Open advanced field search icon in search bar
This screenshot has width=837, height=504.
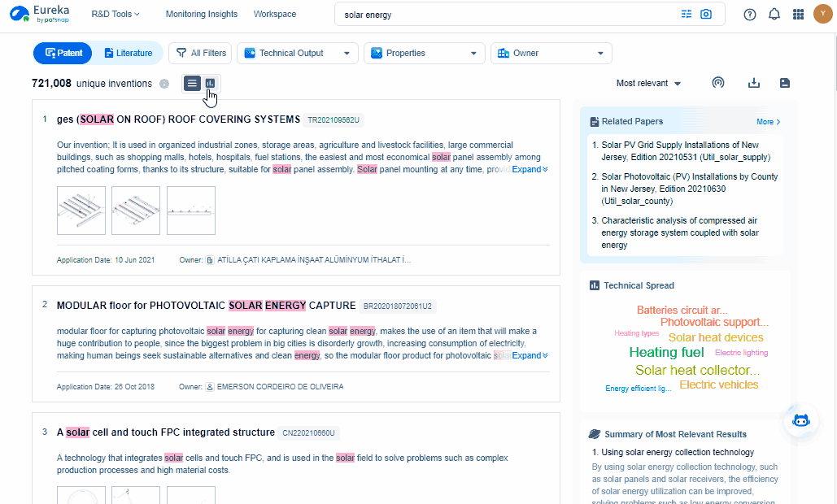tap(686, 15)
